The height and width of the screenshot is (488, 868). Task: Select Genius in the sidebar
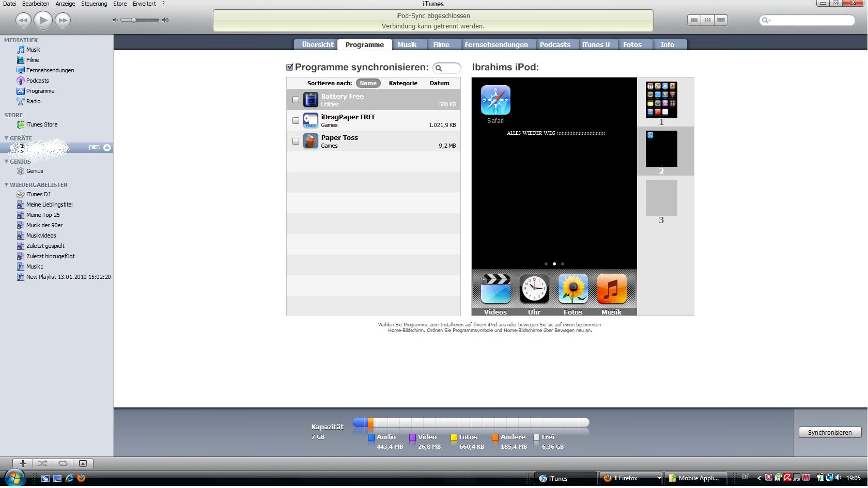click(x=35, y=171)
